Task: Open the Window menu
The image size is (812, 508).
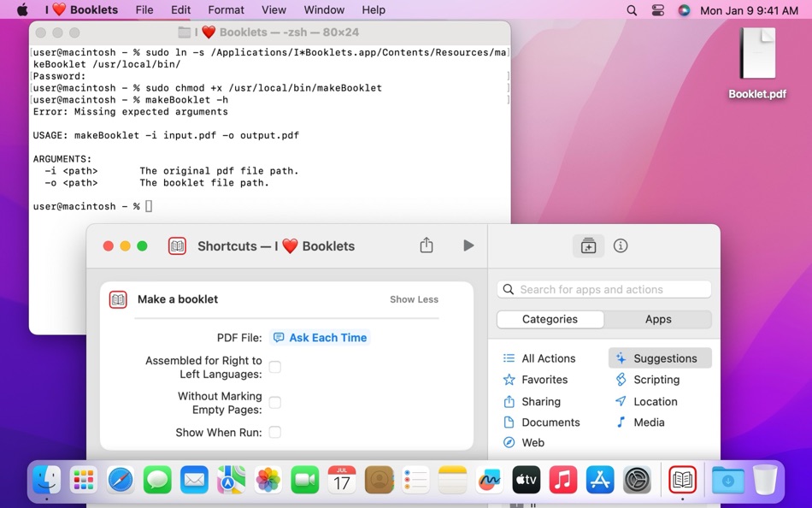Action: (324, 9)
